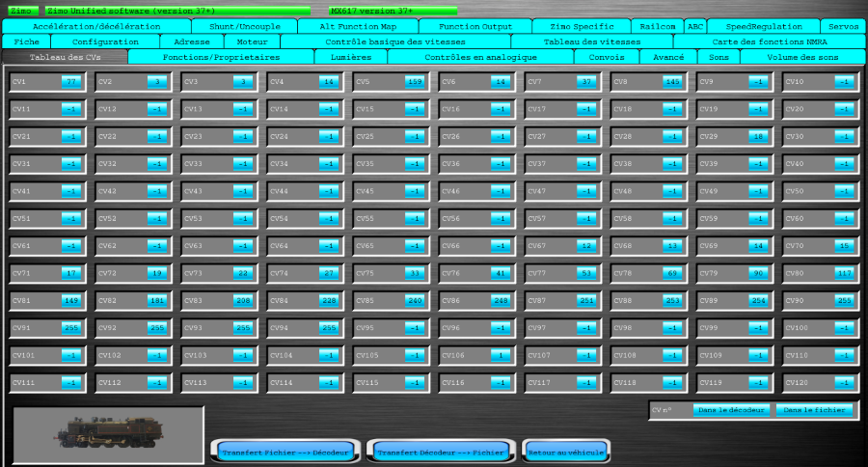This screenshot has height=467, width=868.
Task: Edit the CV106 value field
Action: [501, 355]
